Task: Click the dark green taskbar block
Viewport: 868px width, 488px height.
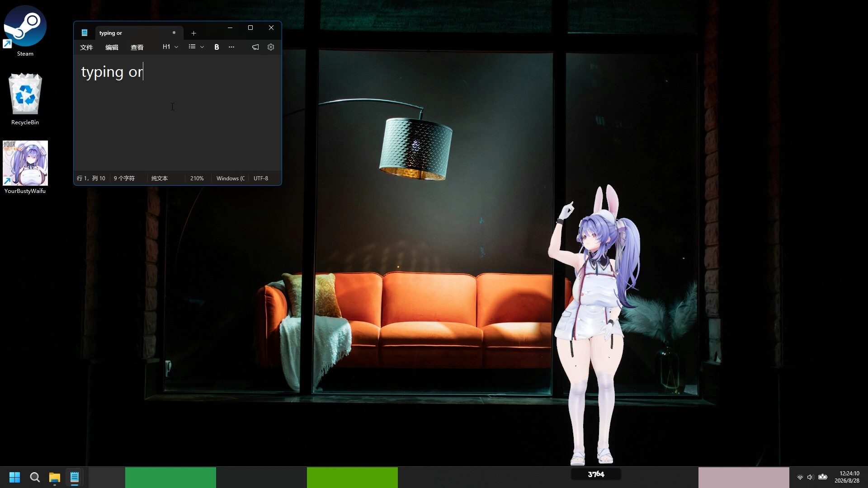Action: tap(170, 478)
